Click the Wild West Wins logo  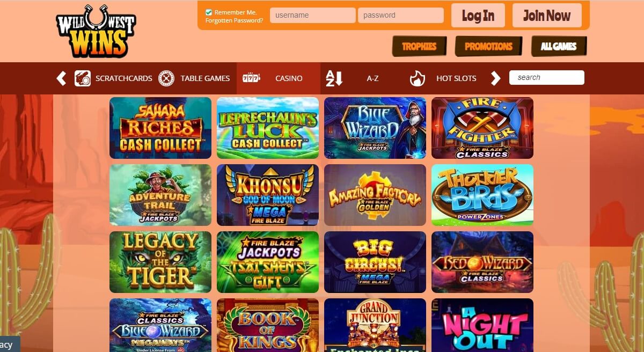96,32
